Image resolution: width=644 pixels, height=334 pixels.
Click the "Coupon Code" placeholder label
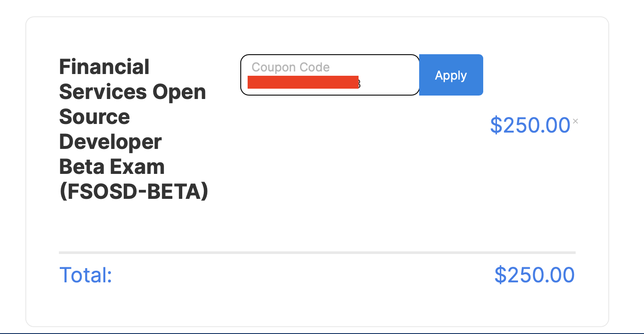pos(291,67)
